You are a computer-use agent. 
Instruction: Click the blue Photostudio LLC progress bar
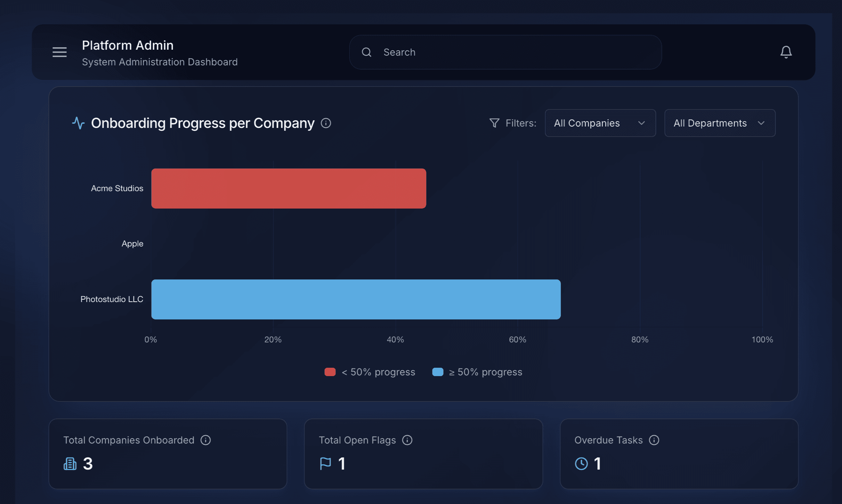(x=356, y=299)
